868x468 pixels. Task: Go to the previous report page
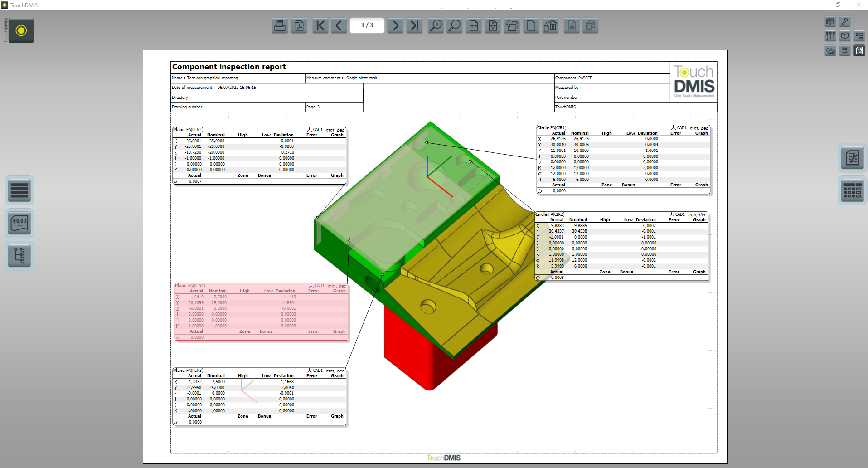click(x=339, y=26)
